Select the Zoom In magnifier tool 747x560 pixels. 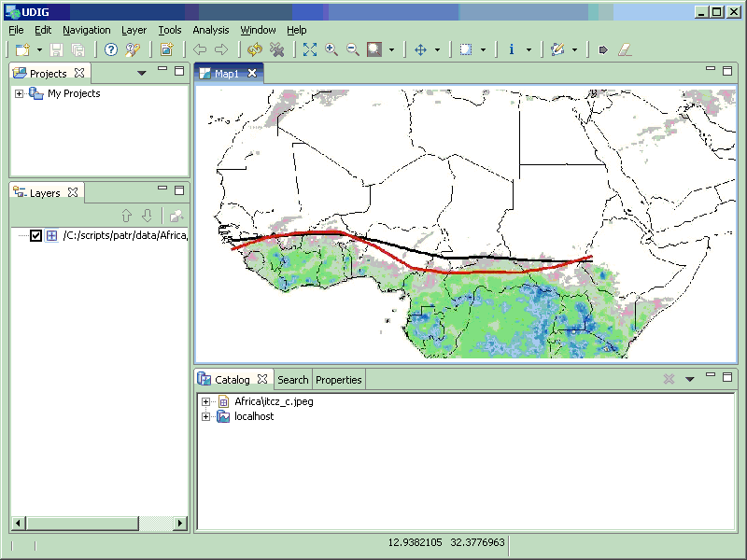tap(331, 49)
